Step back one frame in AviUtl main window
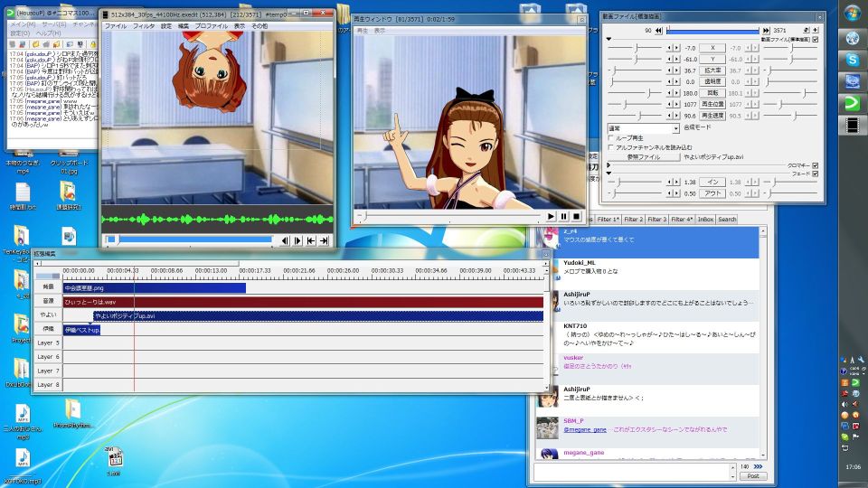The width and height of the screenshot is (868, 488). pyautogui.click(x=285, y=240)
